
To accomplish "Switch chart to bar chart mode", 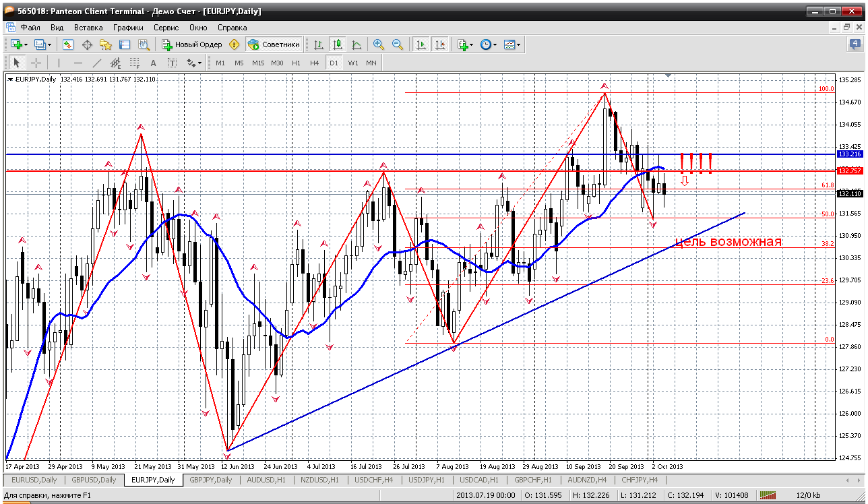I will (x=319, y=44).
